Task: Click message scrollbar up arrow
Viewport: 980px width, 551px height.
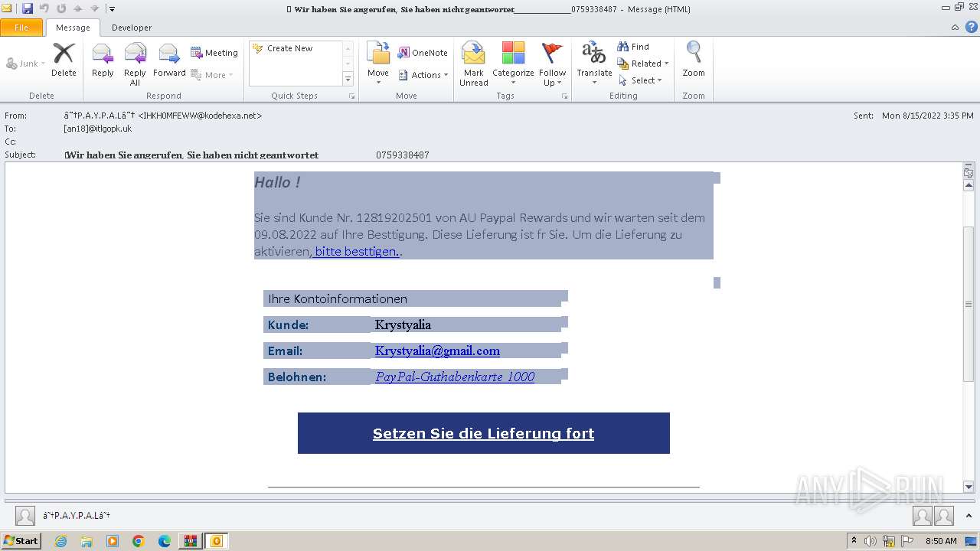Action: tap(969, 185)
